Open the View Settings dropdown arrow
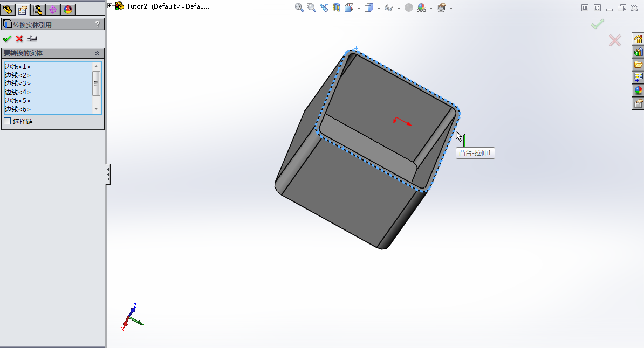Image resolution: width=644 pixels, height=348 pixels. click(451, 8)
